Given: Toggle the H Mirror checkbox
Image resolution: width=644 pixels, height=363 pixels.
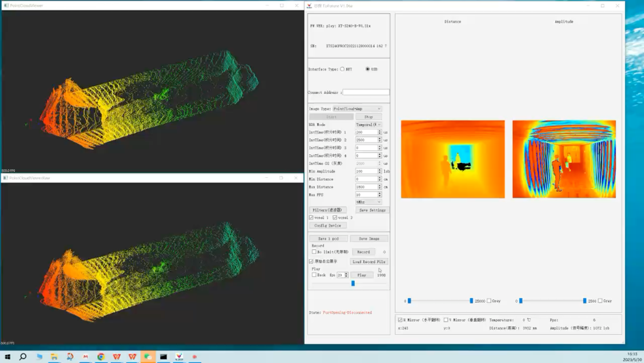Looking at the screenshot, I should (400, 320).
